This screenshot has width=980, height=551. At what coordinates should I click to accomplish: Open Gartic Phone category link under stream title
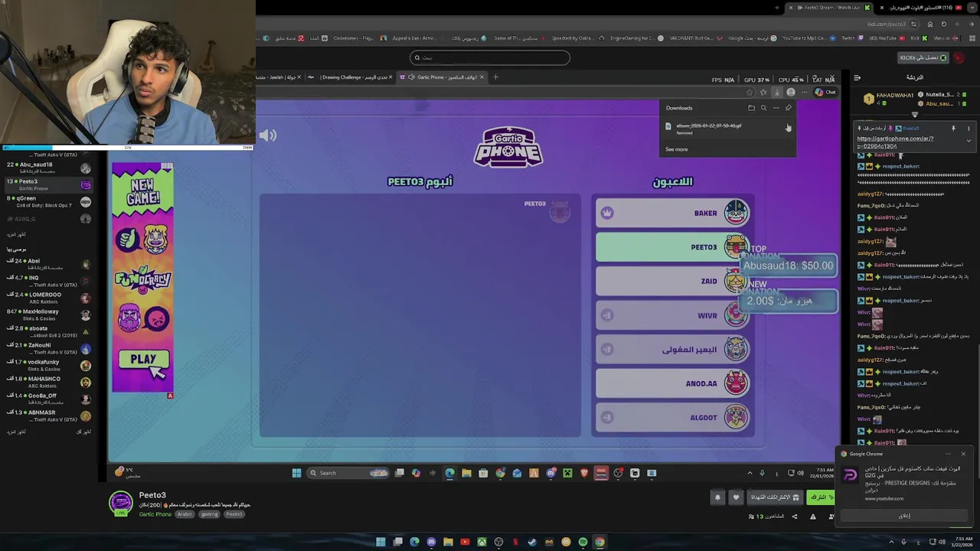(x=155, y=514)
